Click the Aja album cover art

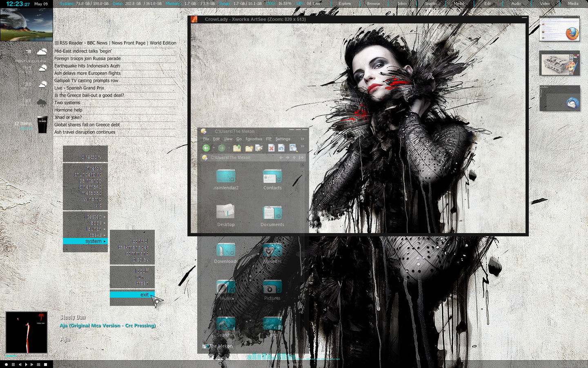click(27, 332)
